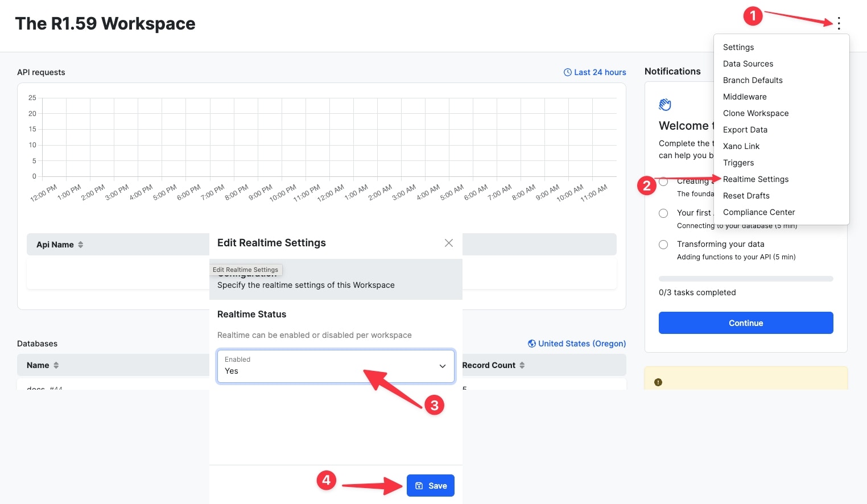The image size is (867, 504).
Task: Click the API requests chart area
Action: pos(329,137)
